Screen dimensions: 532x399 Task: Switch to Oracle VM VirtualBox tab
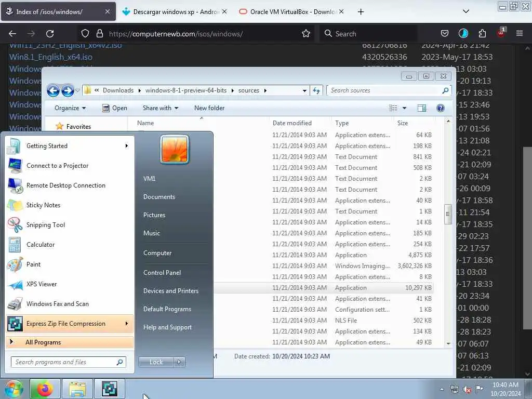tap(291, 12)
